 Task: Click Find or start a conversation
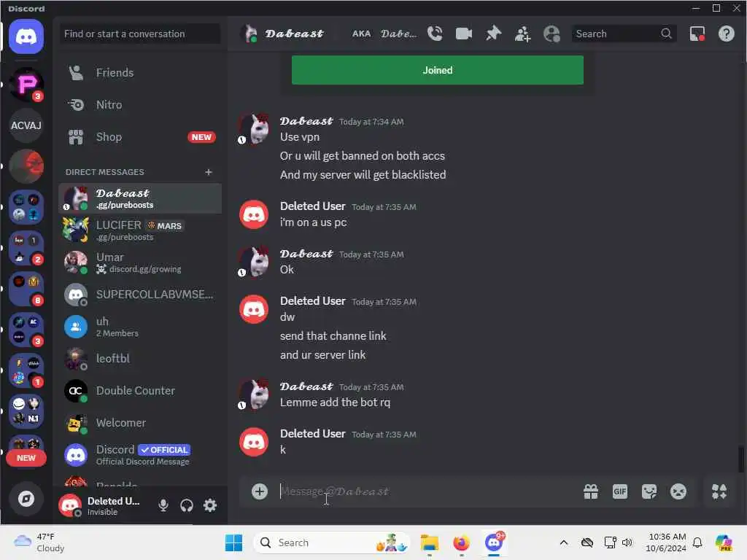click(x=140, y=34)
